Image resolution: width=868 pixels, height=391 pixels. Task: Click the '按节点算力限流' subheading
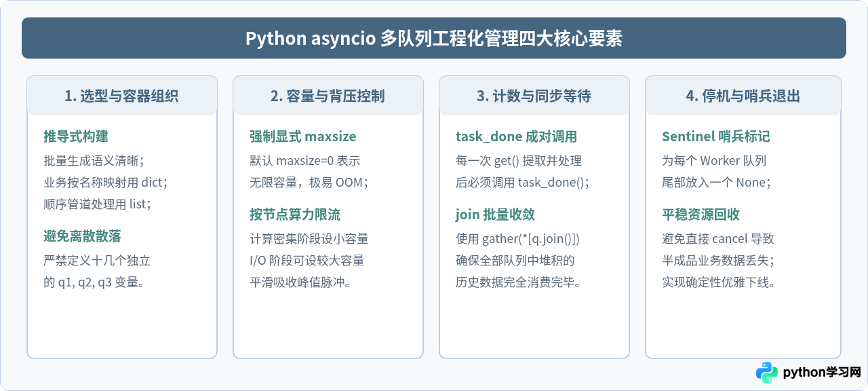coord(295,215)
